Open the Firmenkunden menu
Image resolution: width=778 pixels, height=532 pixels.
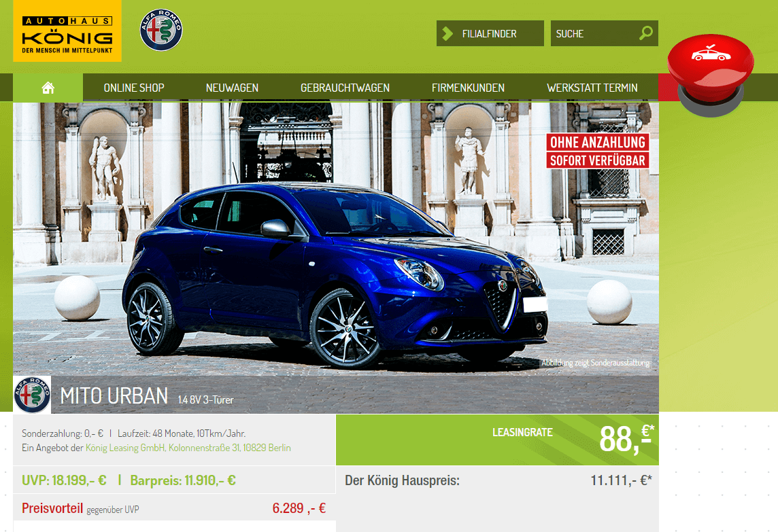[x=468, y=88]
